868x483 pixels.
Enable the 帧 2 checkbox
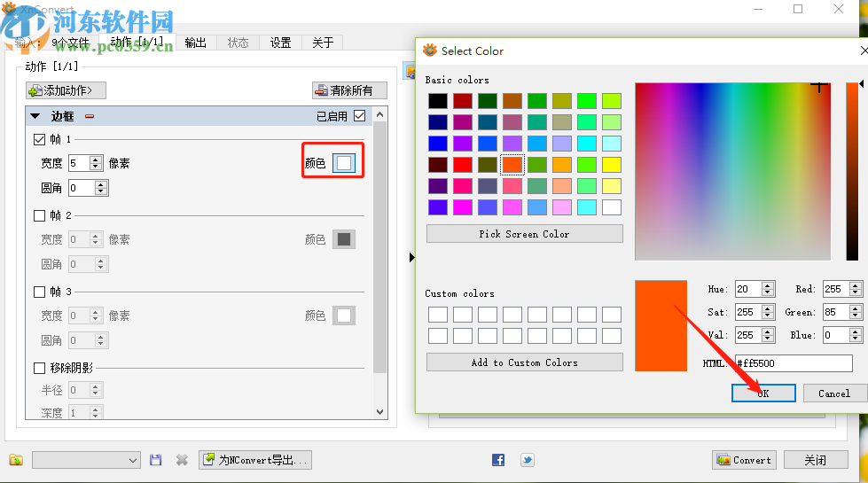pyautogui.click(x=39, y=215)
